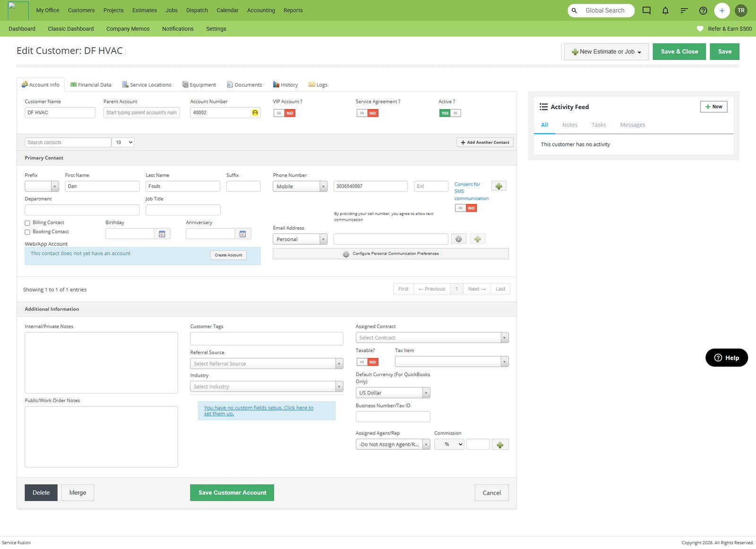The height and width of the screenshot is (549, 756).
Task: Add commission with the green plus icon
Action: tap(500, 445)
